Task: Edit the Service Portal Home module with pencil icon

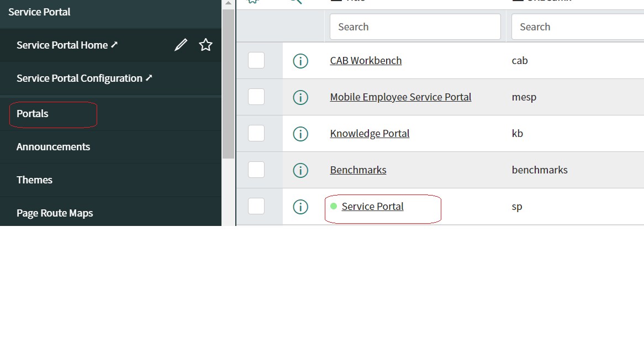Action: pos(181,45)
